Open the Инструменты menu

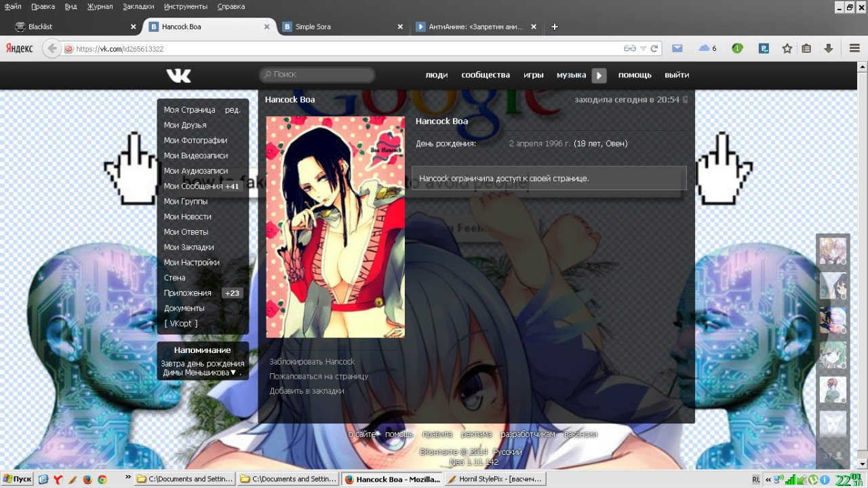pyautogui.click(x=185, y=6)
